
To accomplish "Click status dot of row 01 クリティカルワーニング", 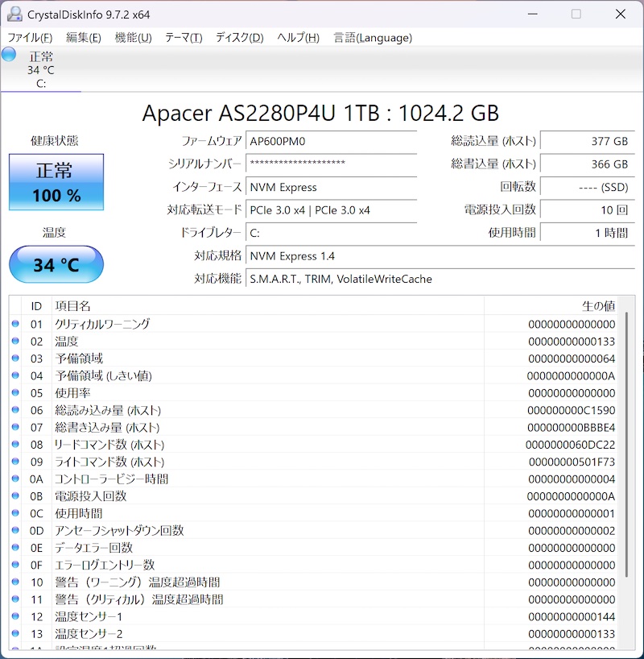I will (15, 324).
